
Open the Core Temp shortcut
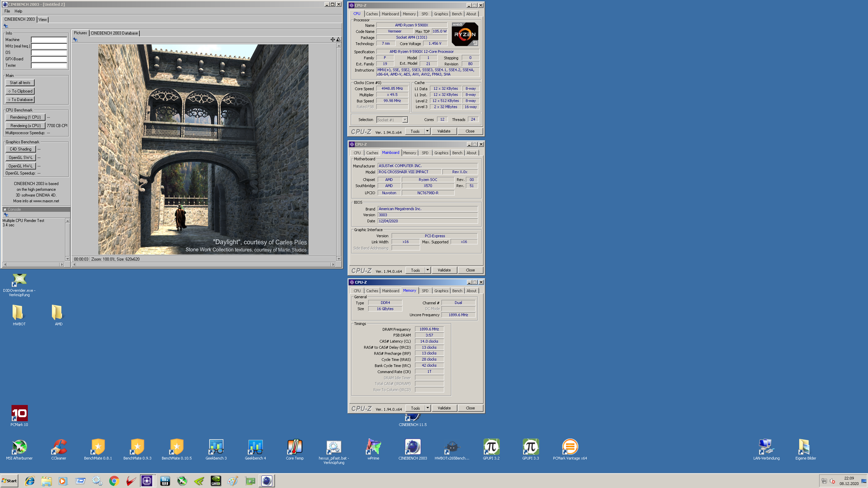click(x=295, y=449)
